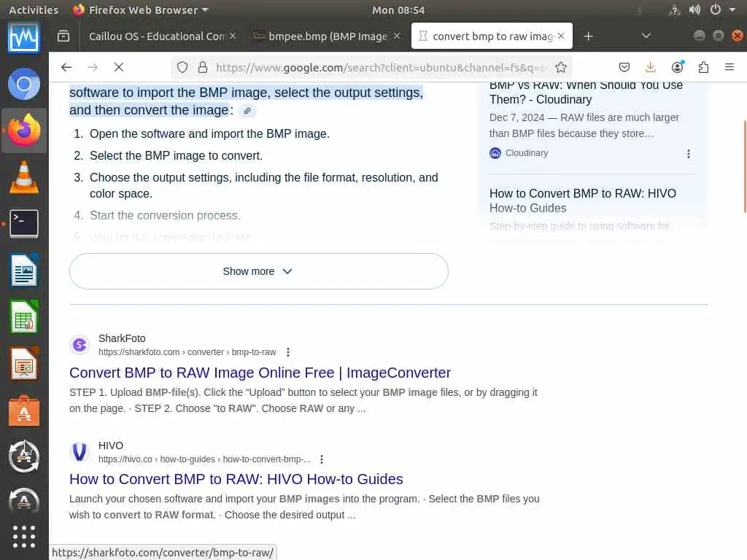
Task: Open the Firefox downloads panel
Action: click(x=650, y=67)
